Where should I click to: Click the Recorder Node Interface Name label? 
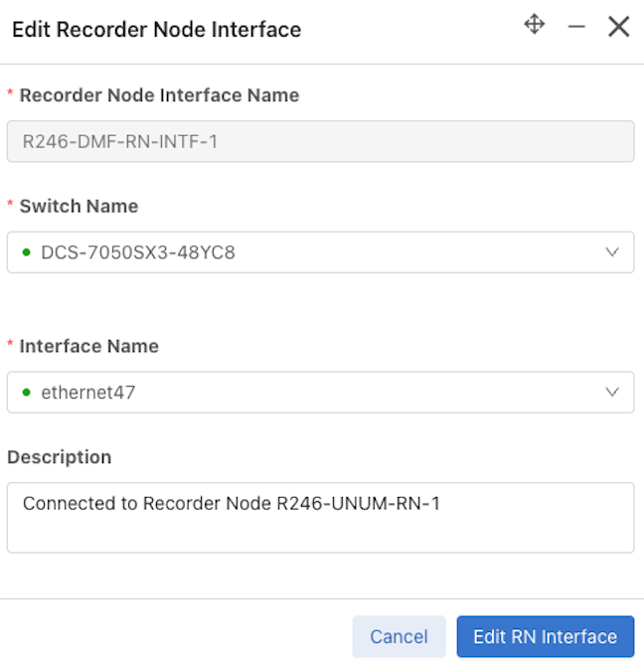pyautogui.click(x=159, y=95)
